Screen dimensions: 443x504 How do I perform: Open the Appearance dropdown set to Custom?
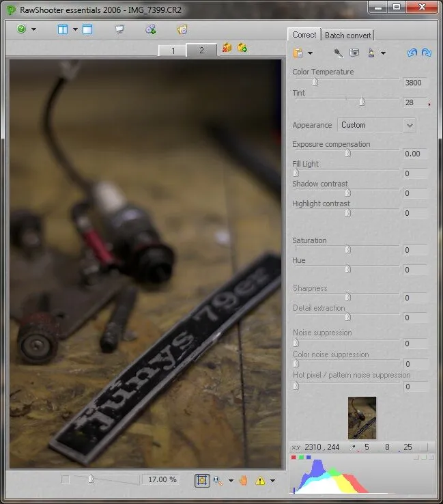point(377,125)
